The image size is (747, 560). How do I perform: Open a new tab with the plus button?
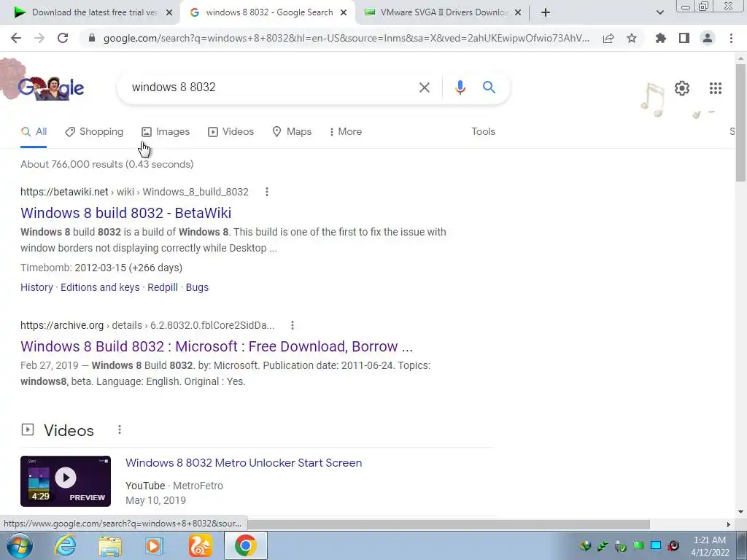(546, 12)
